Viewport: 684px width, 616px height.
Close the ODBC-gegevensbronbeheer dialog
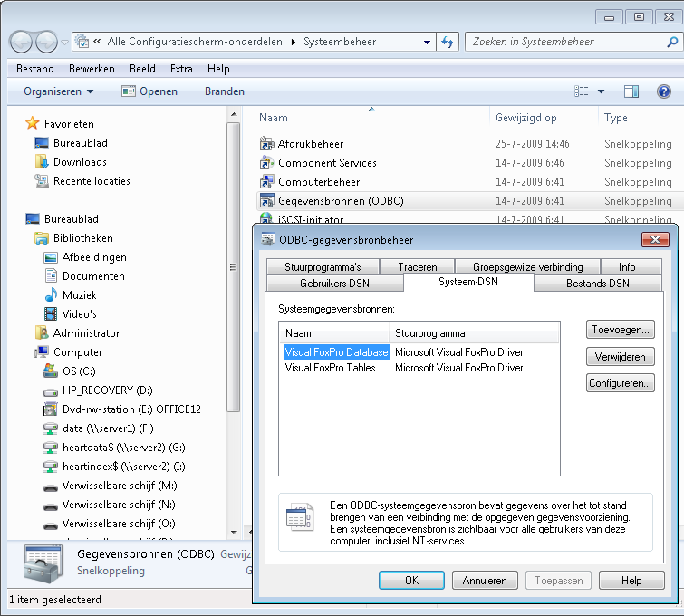point(655,239)
